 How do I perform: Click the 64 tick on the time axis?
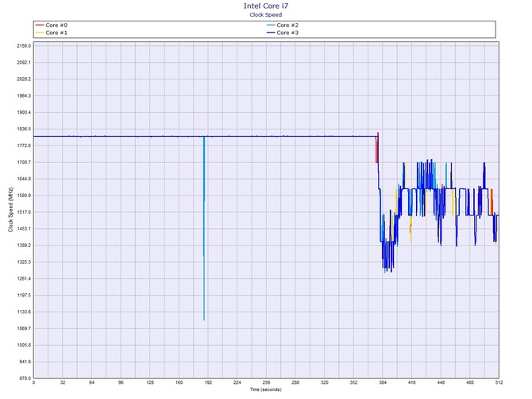92,382
